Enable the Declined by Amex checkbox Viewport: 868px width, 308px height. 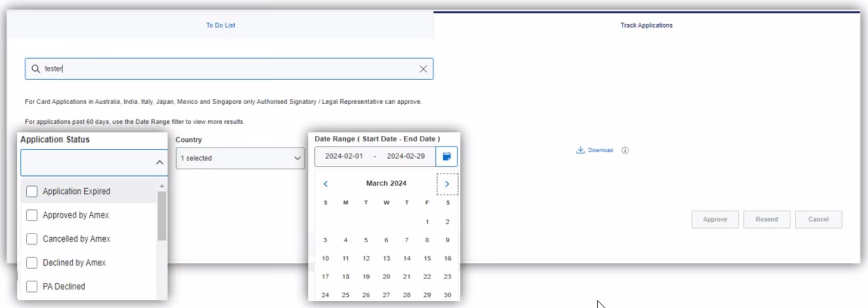click(32, 263)
